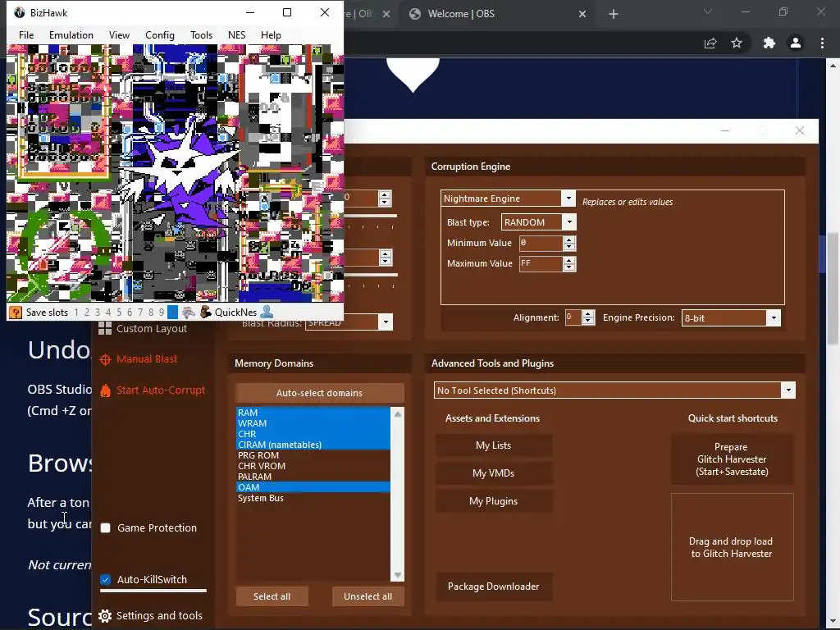Open the Help menu in BizHawk
This screenshot has width=840, height=630.
pyautogui.click(x=271, y=34)
